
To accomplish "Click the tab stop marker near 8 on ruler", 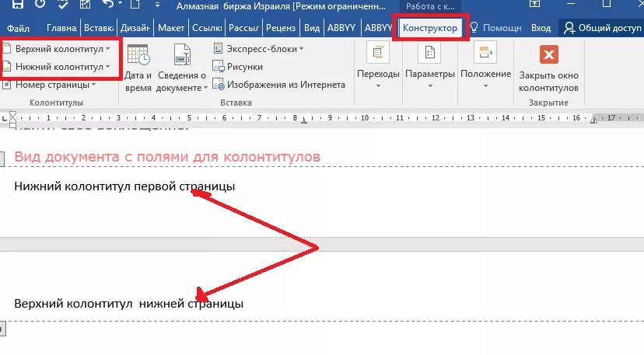I will tap(304, 121).
